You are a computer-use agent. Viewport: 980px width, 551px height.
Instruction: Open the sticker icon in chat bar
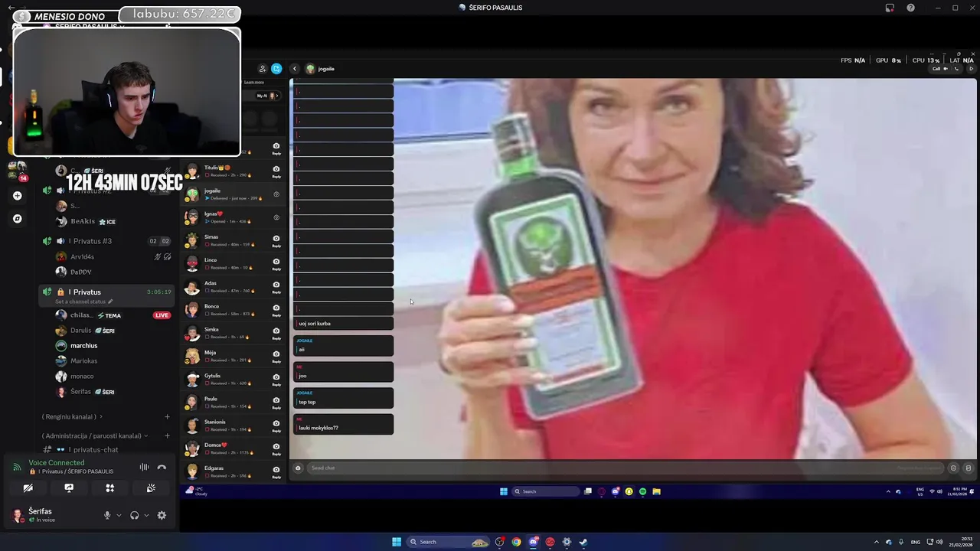pos(968,468)
